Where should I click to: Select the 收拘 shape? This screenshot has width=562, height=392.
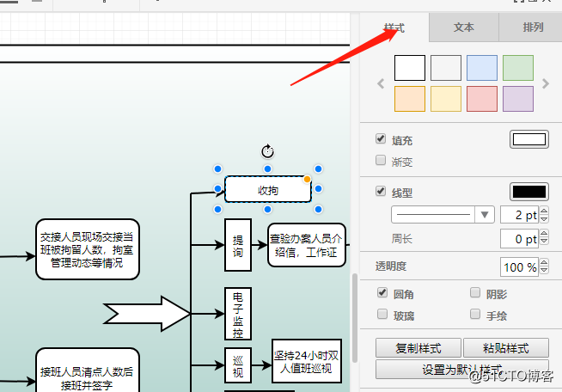268,189
